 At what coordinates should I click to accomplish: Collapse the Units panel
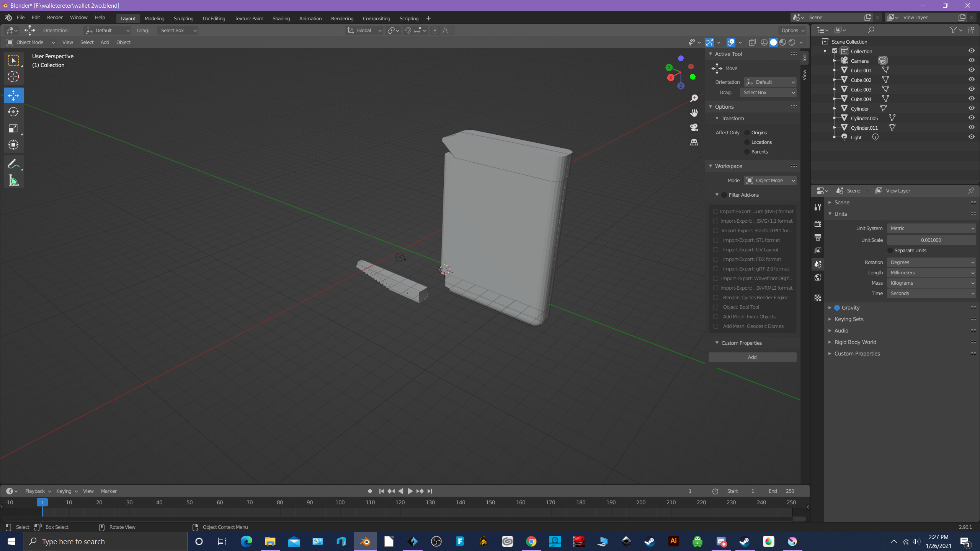[830, 214]
